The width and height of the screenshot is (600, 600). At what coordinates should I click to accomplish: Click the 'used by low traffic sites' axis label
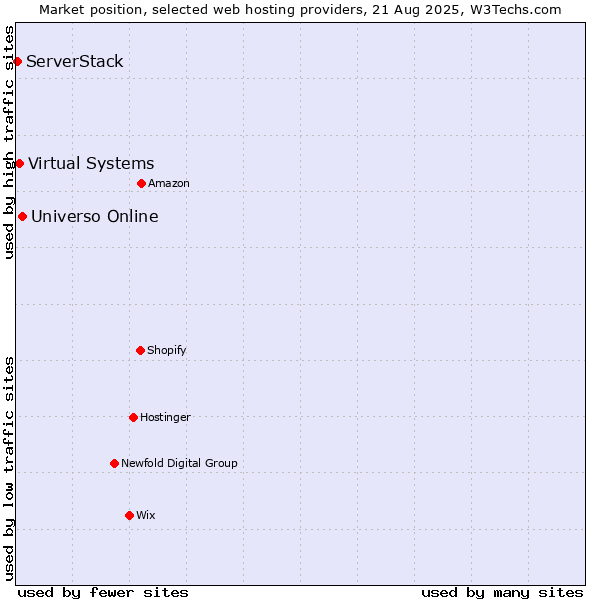9,469
